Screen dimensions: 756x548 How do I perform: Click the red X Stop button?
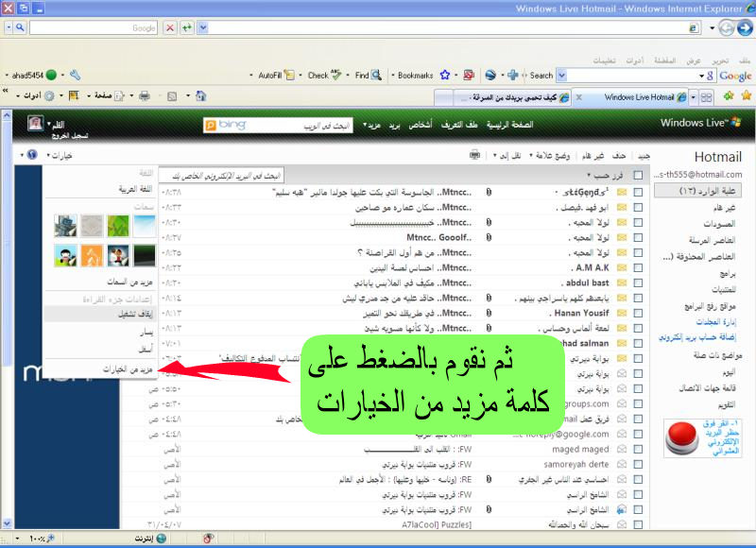[x=170, y=27]
